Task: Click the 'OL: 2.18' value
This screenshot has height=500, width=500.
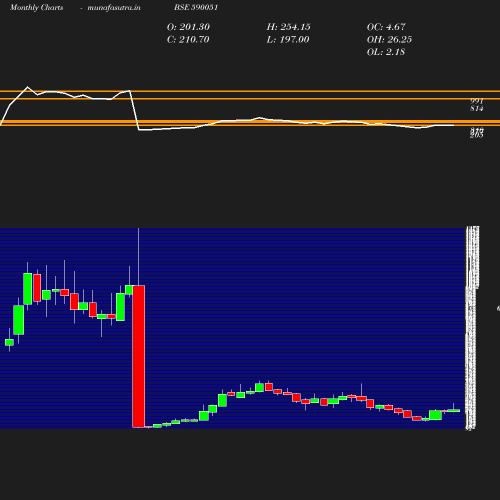Action: (x=386, y=52)
